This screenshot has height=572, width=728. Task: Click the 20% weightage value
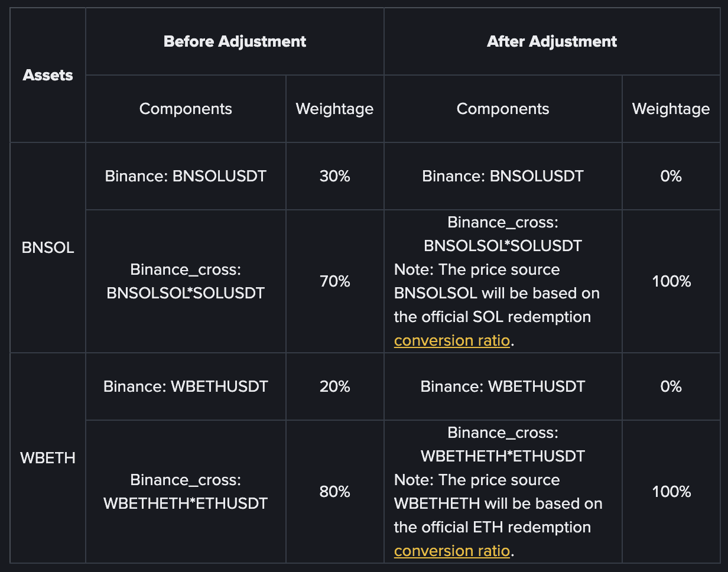pyautogui.click(x=334, y=386)
